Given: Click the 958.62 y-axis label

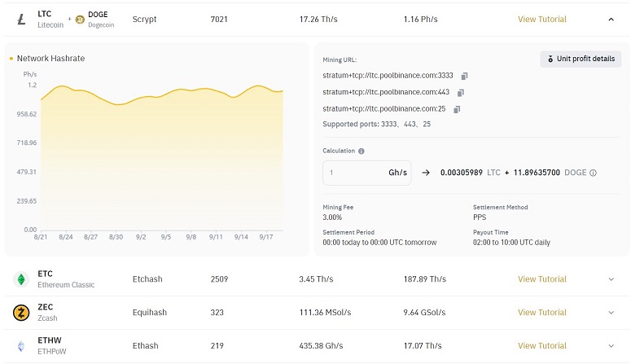Looking at the screenshot, I should [27, 114].
